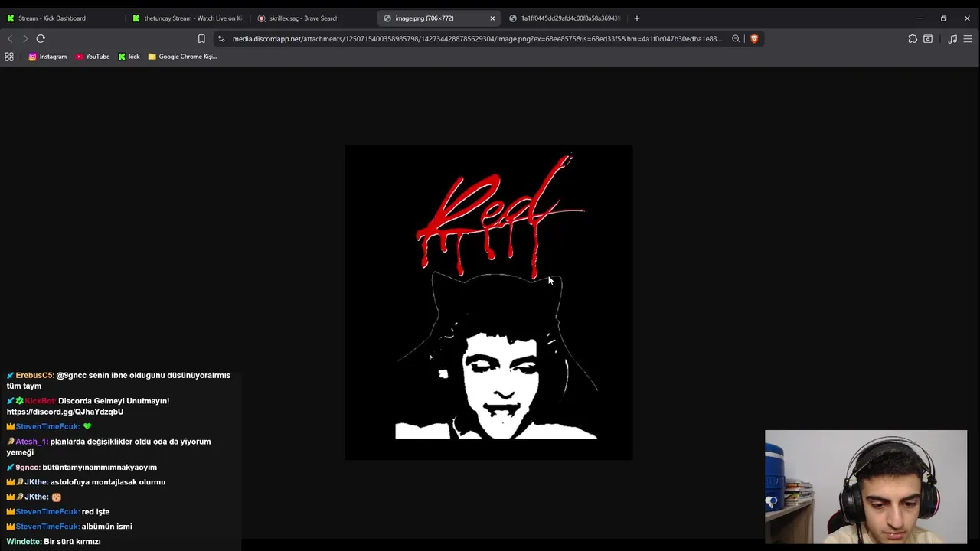The height and width of the screenshot is (551, 980).
Task: Click StevenTimeFcuk's 'albümün ismi' message
Action: [107, 527]
